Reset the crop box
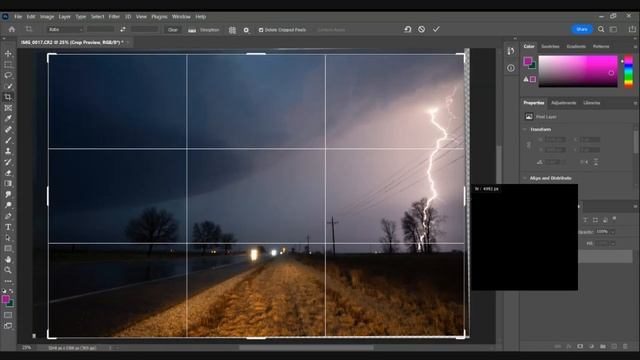This screenshot has height=360, width=640. coord(407,29)
